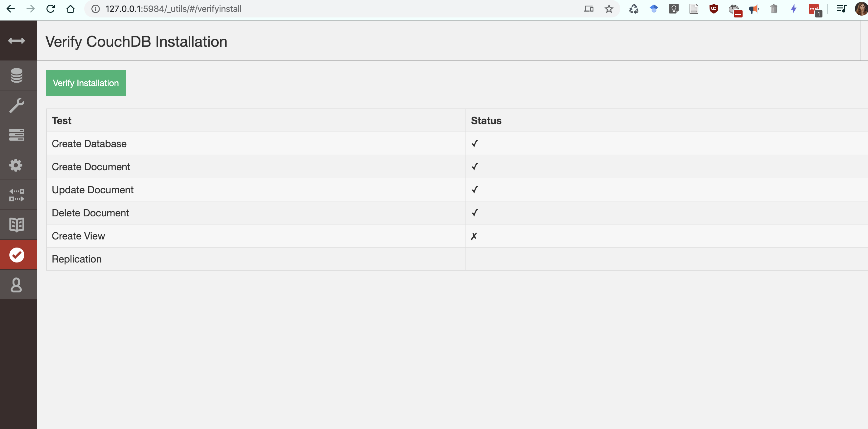Viewport: 868px width, 429px height.
Task: Open the cast/device icon in the address bar
Action: pos(589,9)
